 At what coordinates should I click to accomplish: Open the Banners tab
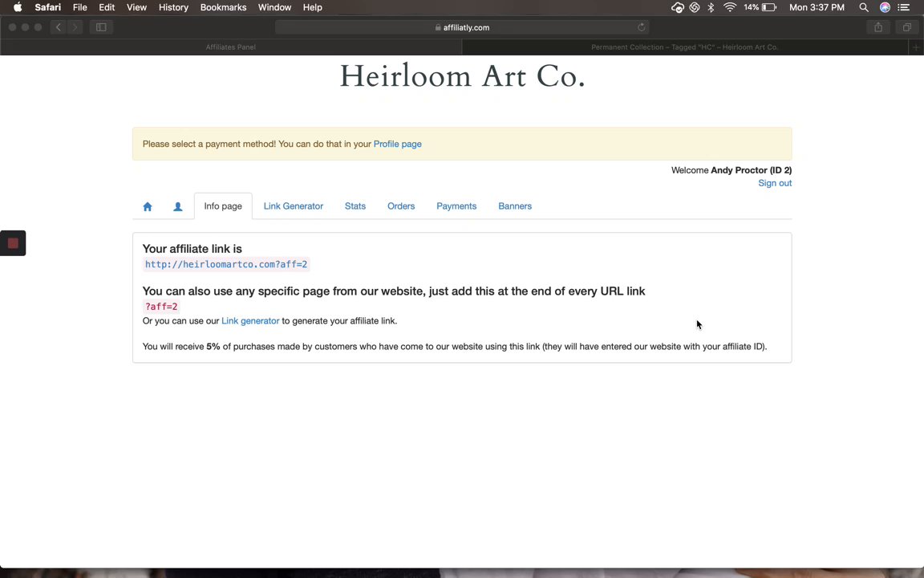514,206
